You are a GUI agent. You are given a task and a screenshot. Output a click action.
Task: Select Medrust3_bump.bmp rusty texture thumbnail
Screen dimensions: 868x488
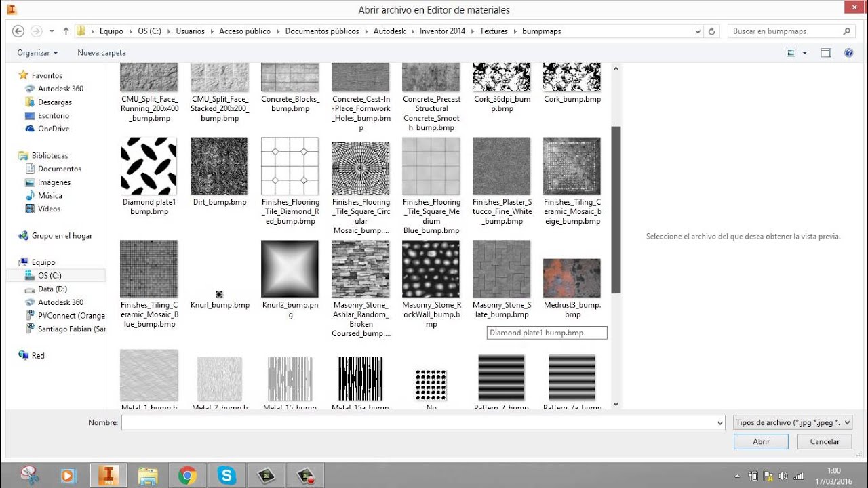[572, 278]
